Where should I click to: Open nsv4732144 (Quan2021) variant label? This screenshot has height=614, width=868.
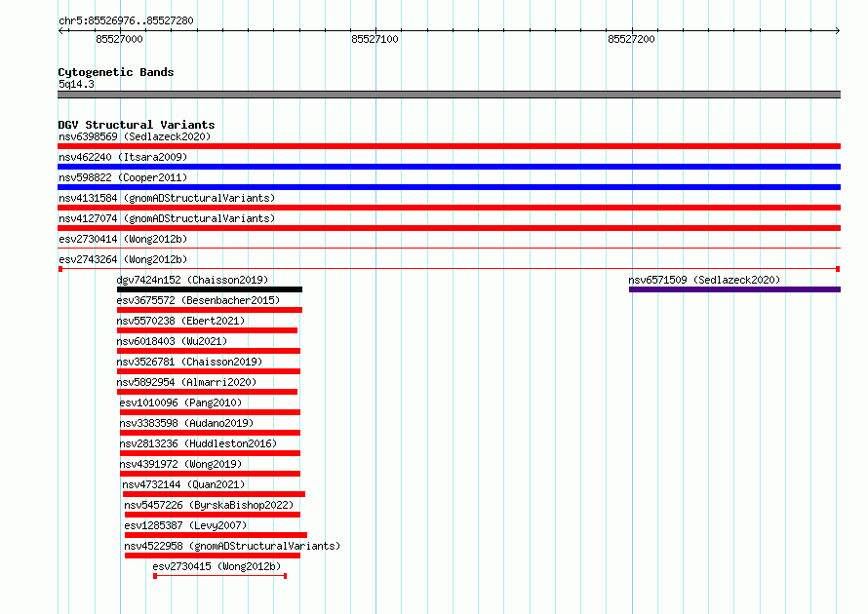click(183, 484)
